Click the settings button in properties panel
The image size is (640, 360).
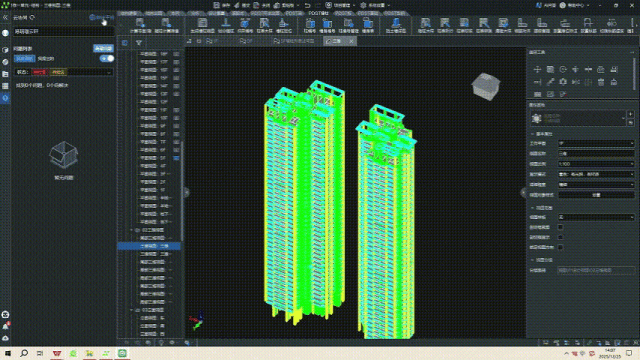click(596, 195)
